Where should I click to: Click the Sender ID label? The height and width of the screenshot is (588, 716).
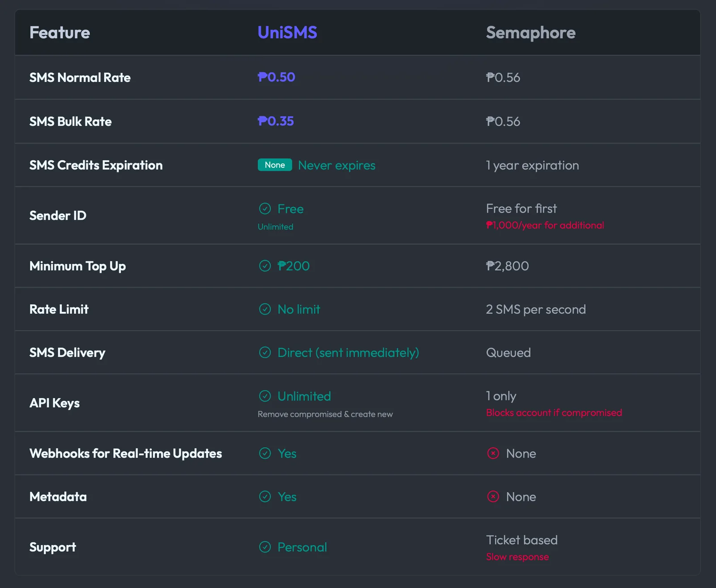pos(58,215)
